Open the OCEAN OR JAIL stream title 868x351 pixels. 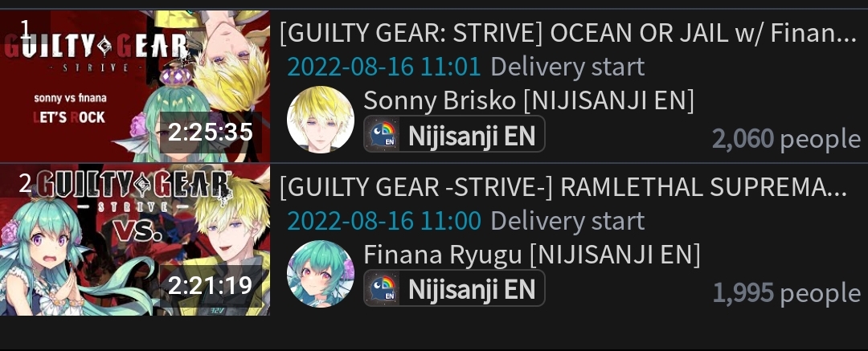(x=568, y=35)
